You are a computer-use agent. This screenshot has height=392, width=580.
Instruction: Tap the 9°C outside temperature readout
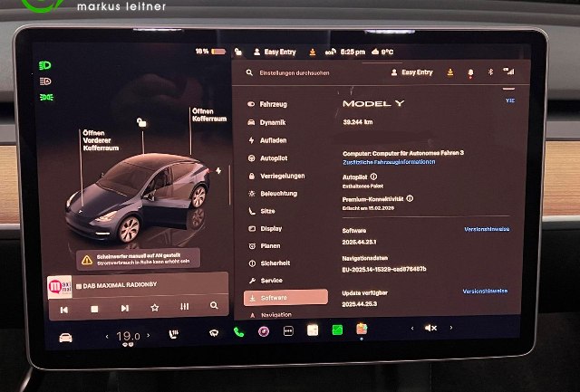pyautogui.click(x=382, y=52)
